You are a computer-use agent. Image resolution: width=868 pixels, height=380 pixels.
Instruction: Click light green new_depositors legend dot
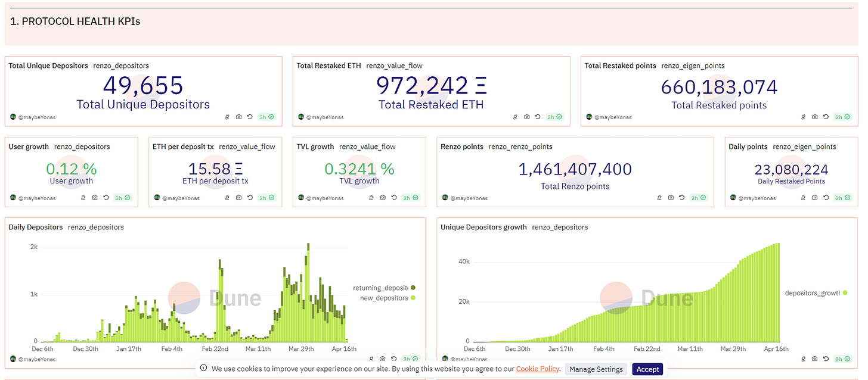click(x=413, y=298)
